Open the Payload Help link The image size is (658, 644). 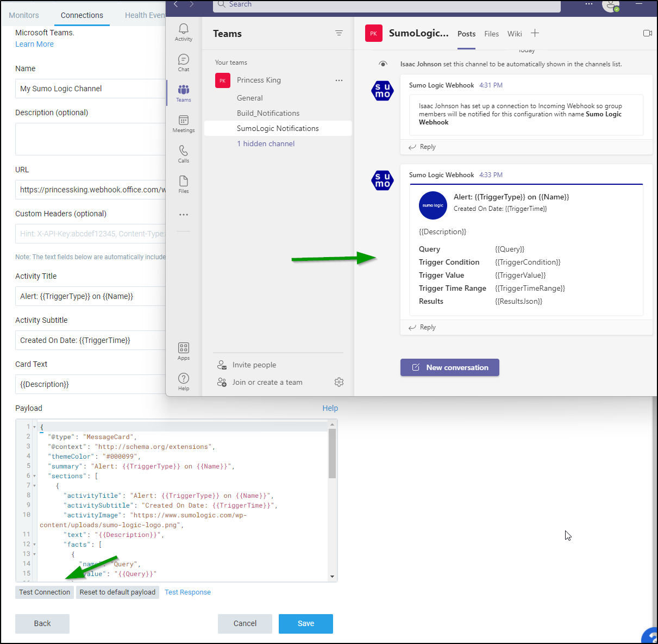coord(330,408)
